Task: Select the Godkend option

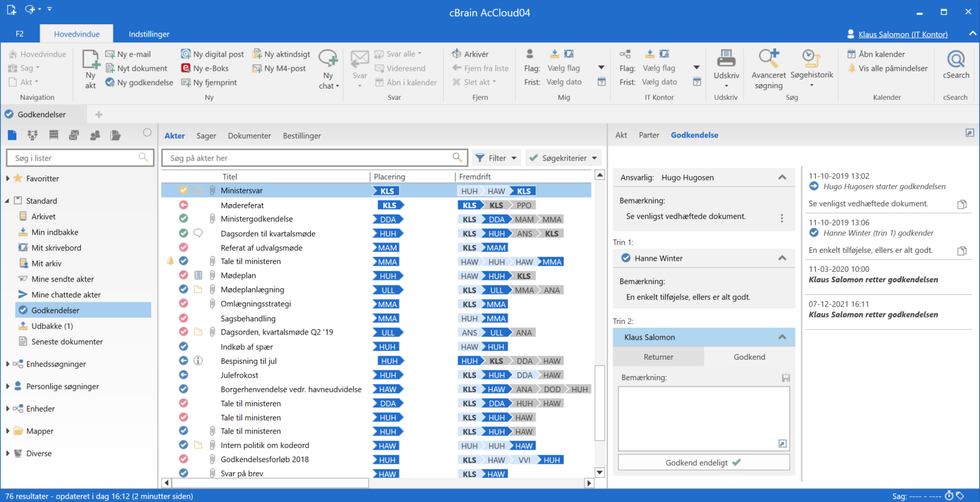Action: [x=749, y=357]
